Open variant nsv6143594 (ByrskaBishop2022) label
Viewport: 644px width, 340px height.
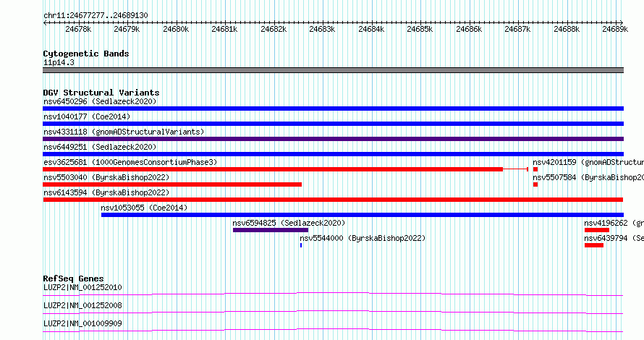click(x=106, y=192)
